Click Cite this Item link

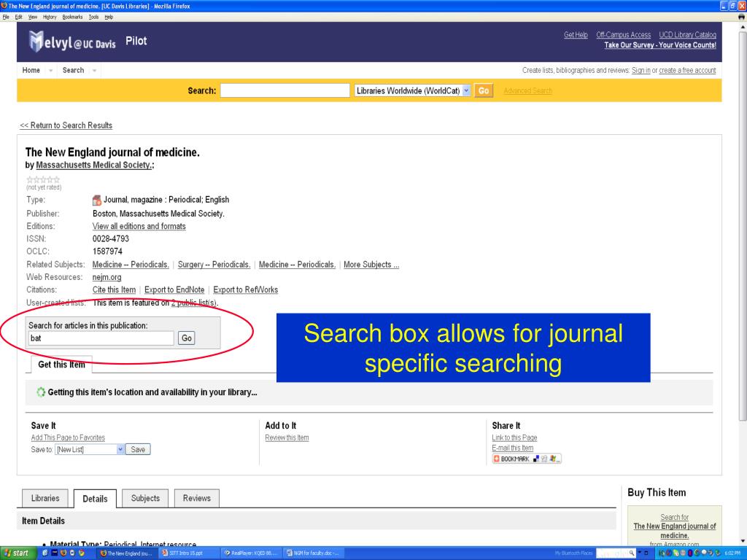coord(114,289)
